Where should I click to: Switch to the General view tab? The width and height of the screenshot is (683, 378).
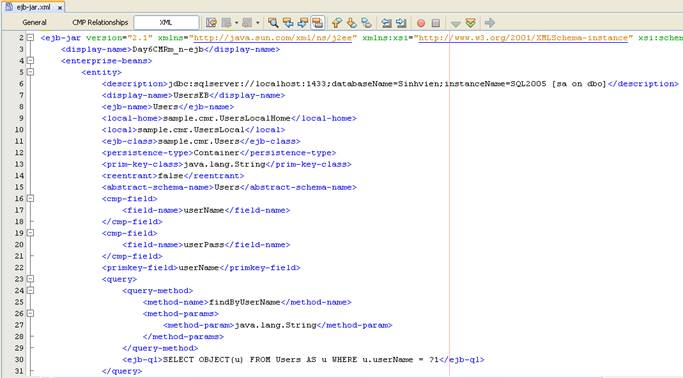click(x=34, y=22)
